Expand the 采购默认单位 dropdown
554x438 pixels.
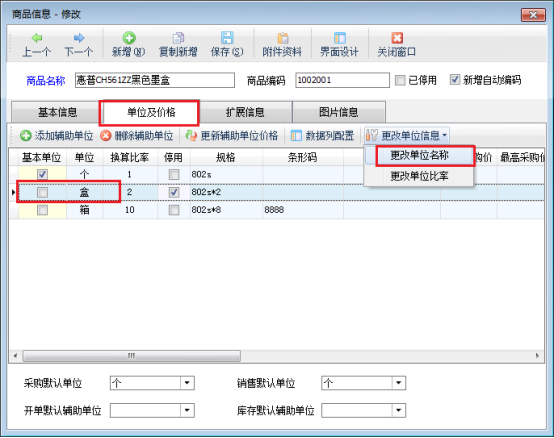point(187,383)
